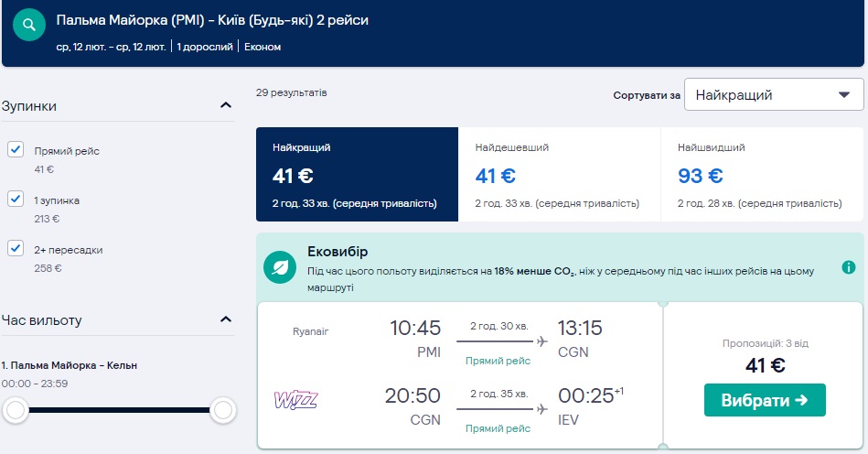
Task: Click the teal search magnifier icon
Action: point(29,24)
